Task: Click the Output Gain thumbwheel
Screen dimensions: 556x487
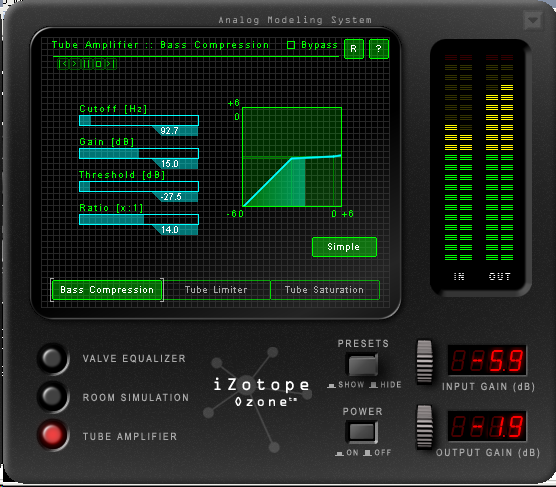Action: pyautogui.click(x=424, y=427)
